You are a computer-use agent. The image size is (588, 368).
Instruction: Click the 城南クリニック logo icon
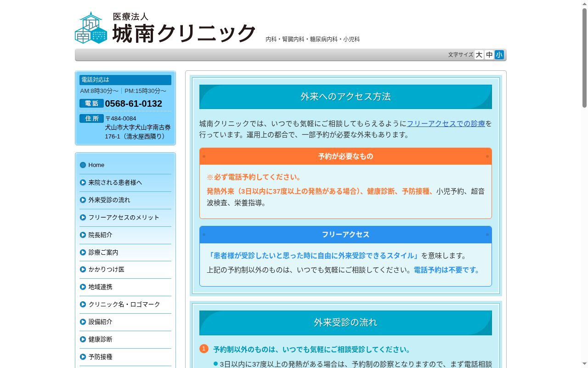tap(91, 28)
